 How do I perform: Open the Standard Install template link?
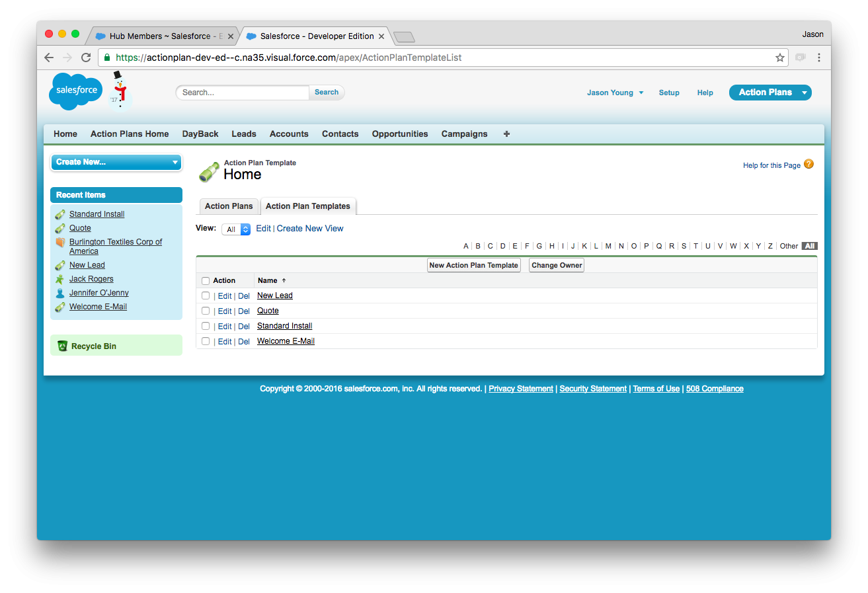tap(284, 326)
